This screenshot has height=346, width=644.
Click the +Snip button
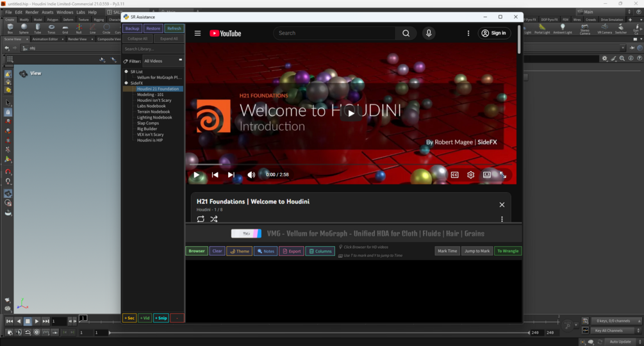(x=161, y=318)
